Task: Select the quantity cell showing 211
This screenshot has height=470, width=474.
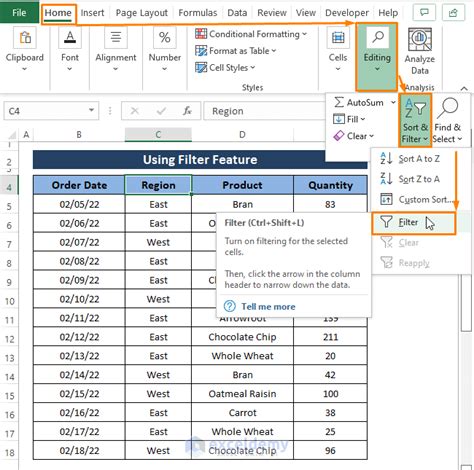Action: tap(330, 337)
